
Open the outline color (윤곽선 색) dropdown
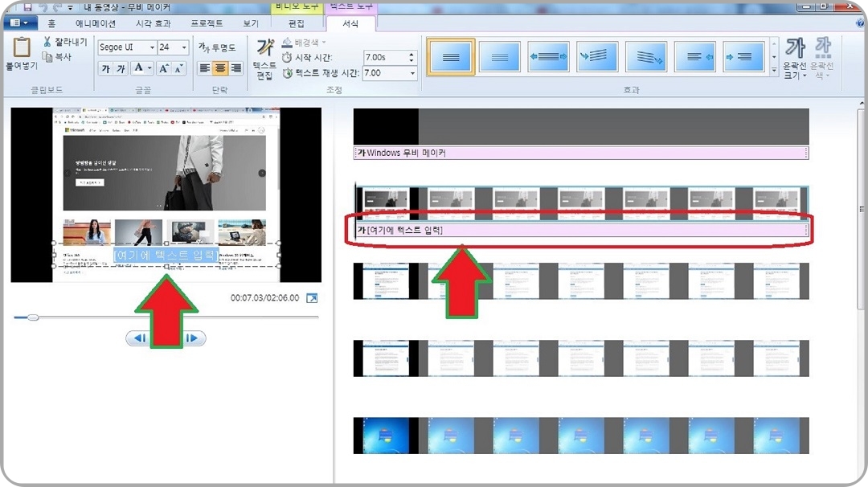click(x=821, y=58)
